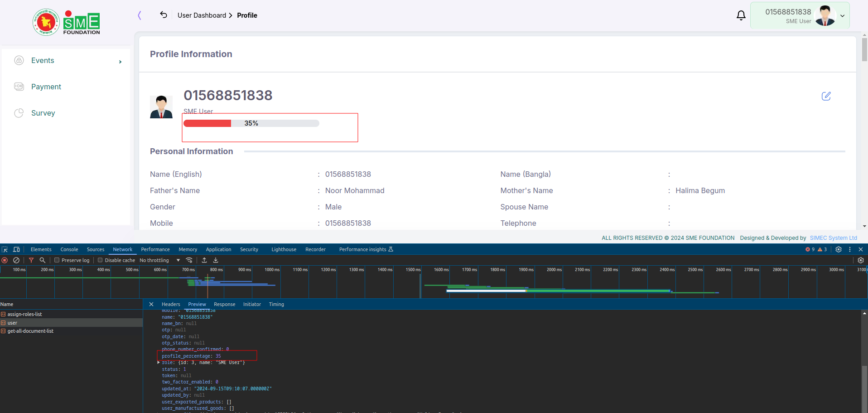The height and width of the screenshot is (413, 868).
Task: Click the profile picture beside 01568851838
Action: tap(161, 107)
